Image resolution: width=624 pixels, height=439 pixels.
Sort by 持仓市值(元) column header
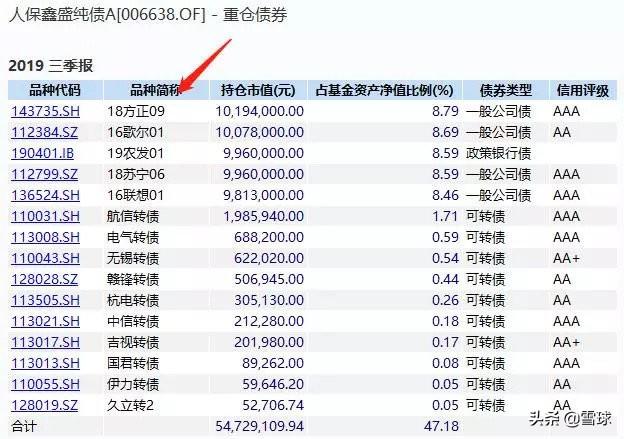click(258, 90)
